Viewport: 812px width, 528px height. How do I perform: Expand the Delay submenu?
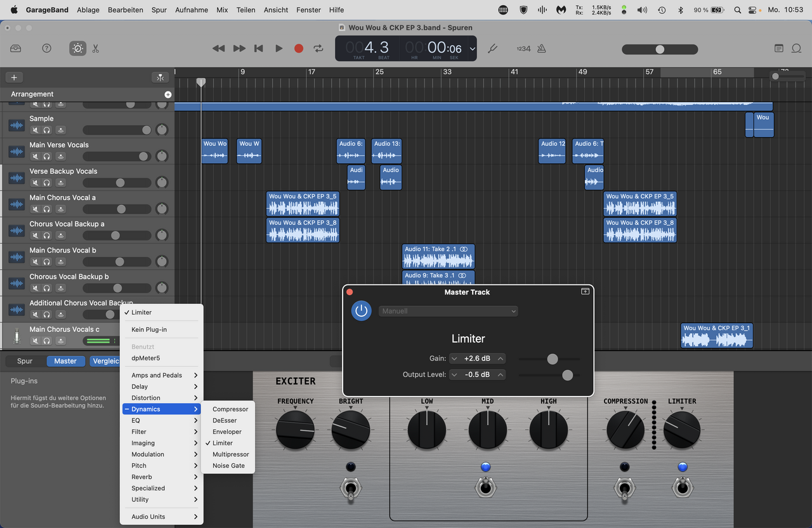162,386
